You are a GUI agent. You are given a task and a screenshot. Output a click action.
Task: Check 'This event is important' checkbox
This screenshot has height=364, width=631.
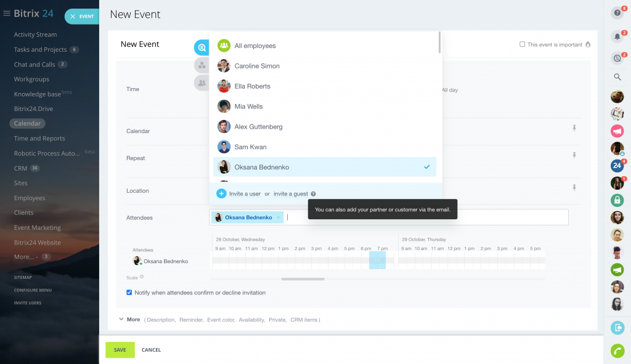(x=523, y=44)
